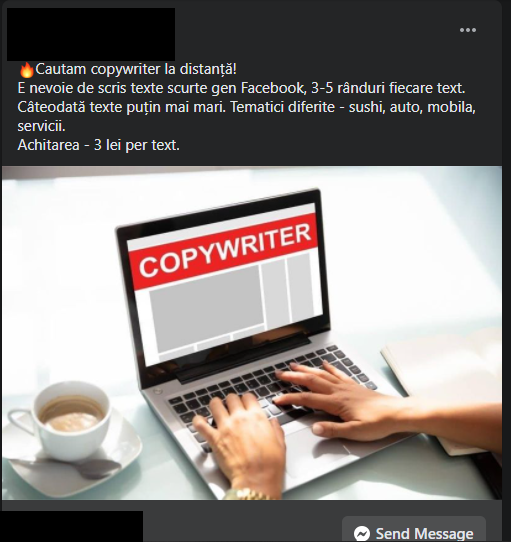Click the large gray placeholder on laptop screen
Image resolution: width=511 pixels, height=542 pixels.
(x=206, y=308)
